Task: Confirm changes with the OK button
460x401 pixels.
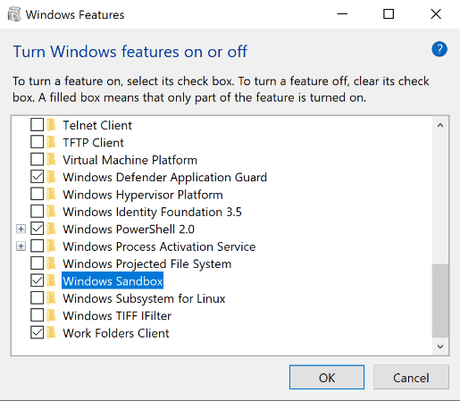Action: click(327, 377)
